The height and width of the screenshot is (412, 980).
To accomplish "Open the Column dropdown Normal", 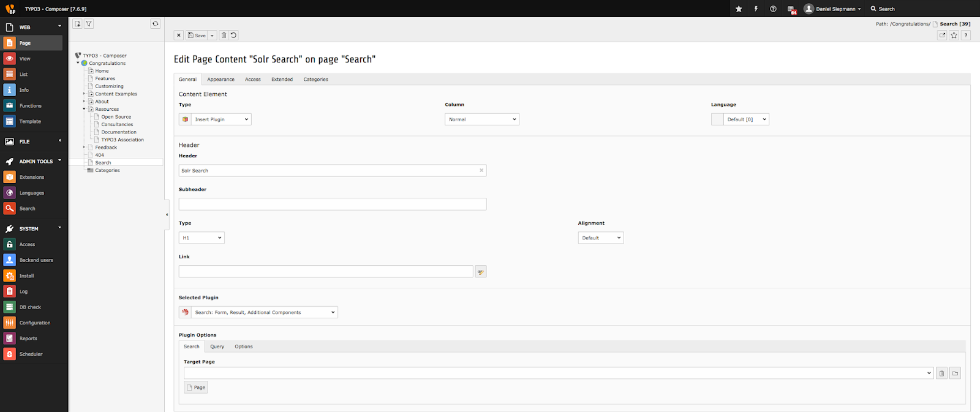I will [x=482, y=119].
